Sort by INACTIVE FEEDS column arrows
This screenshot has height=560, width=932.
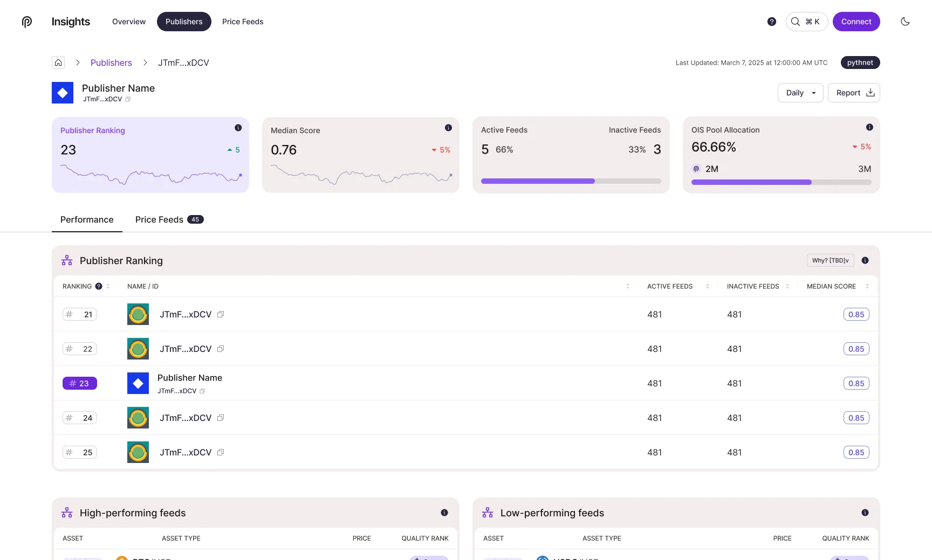coord(787,286)
